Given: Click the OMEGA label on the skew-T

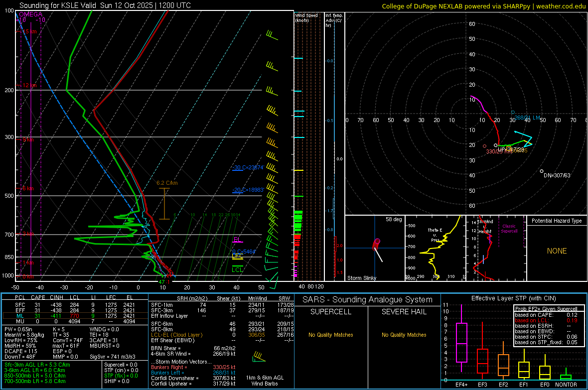Looking at the screenshot, I should (31, 14).
